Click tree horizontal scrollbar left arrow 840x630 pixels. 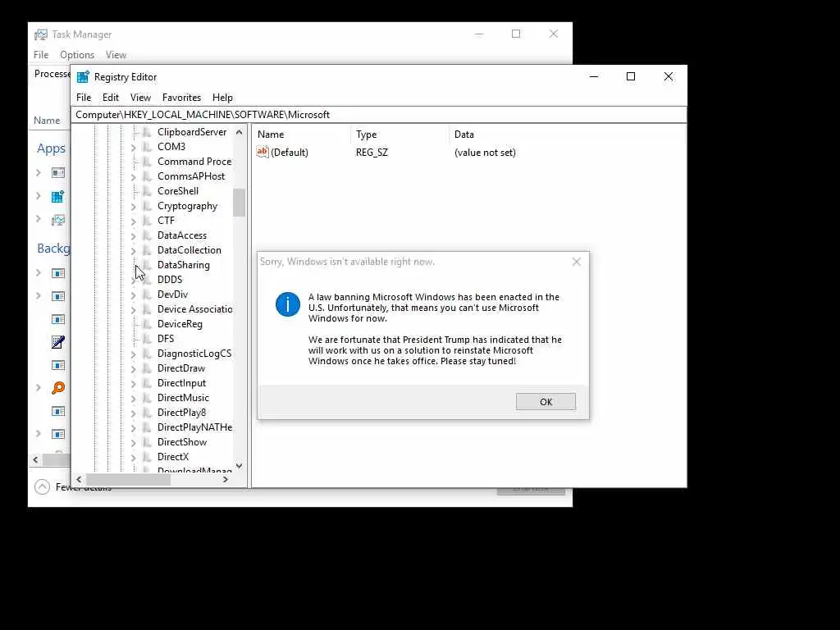tap(80, 479)
